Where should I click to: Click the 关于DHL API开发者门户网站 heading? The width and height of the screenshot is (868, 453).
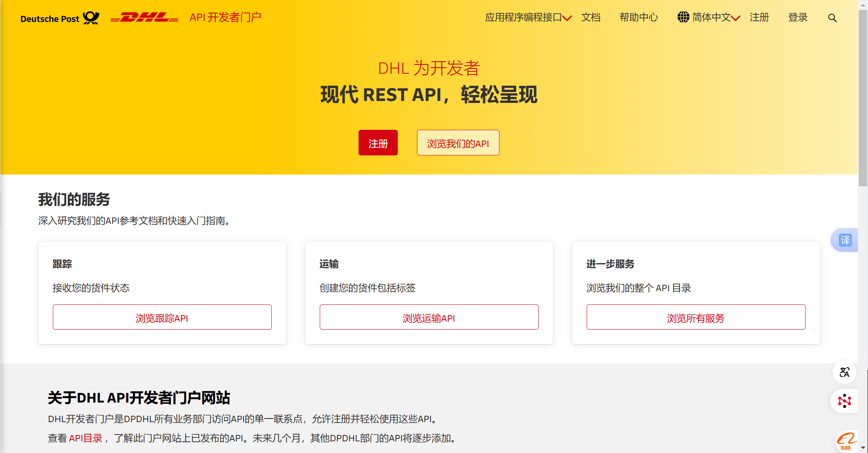(x=139, y=398)
